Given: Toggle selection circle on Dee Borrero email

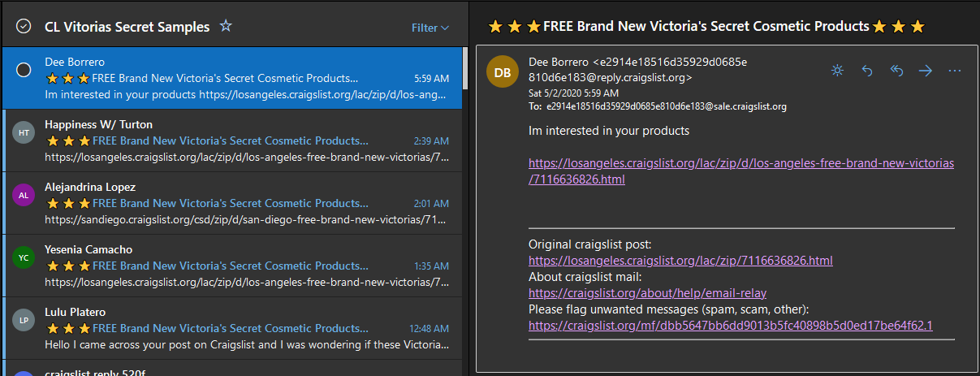Looking at the screenshot, I should [24, 70].
